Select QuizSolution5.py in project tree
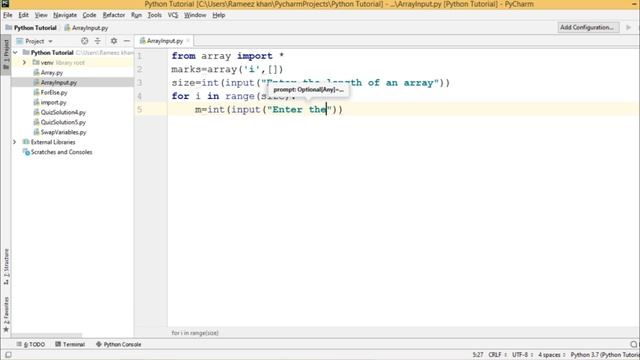The image size is (640, 360). pyautogui.click(x=63, y=122)
